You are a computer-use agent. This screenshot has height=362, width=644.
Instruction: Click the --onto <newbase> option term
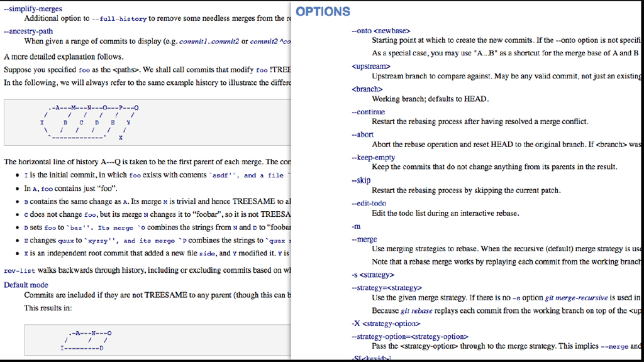pos(380,30)
